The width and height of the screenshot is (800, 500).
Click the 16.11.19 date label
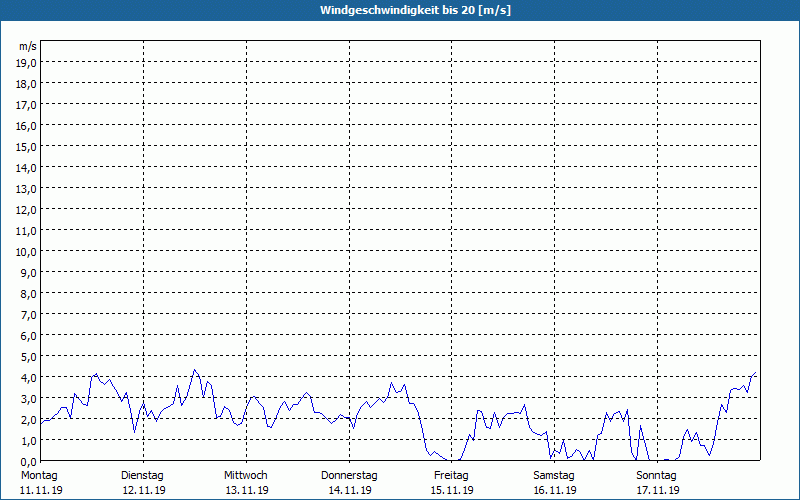(x=555, y=490)
